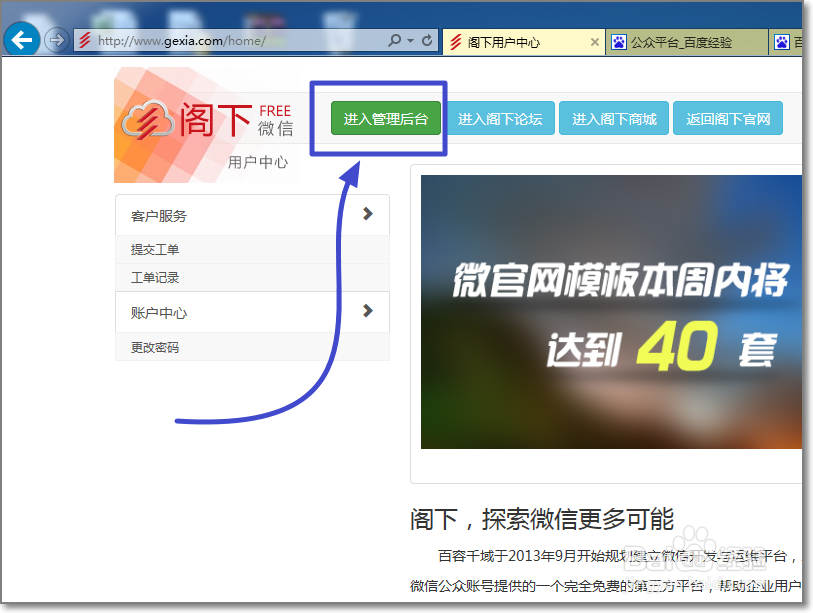The width and height of the screenshot is (813, 613).
Task: Click the 阁下，探索微信更多可能 heading
Action: 542,519
